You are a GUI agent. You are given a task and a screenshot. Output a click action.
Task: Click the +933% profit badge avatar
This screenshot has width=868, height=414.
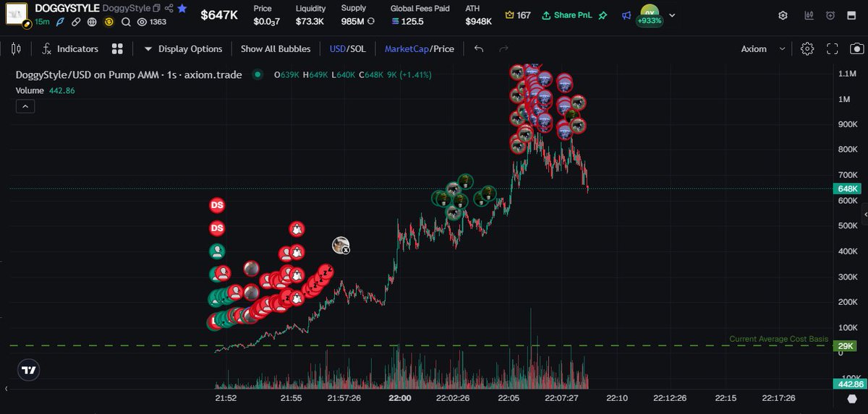649,15
